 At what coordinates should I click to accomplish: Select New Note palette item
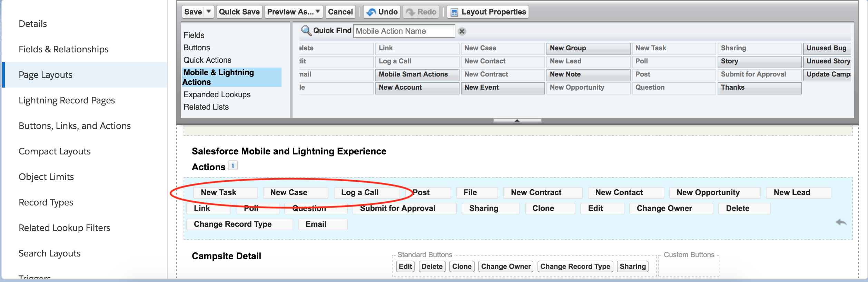pos(588,74)
